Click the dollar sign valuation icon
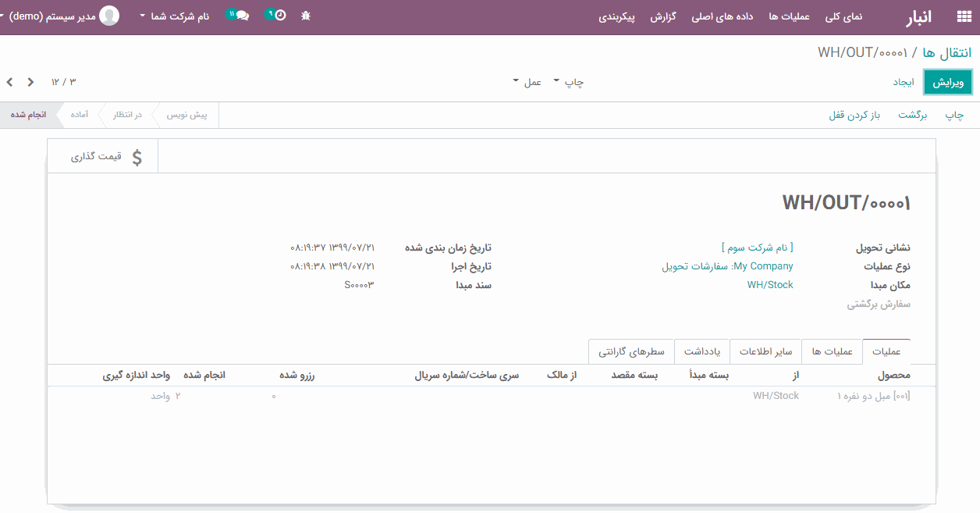 coord(137,157)
